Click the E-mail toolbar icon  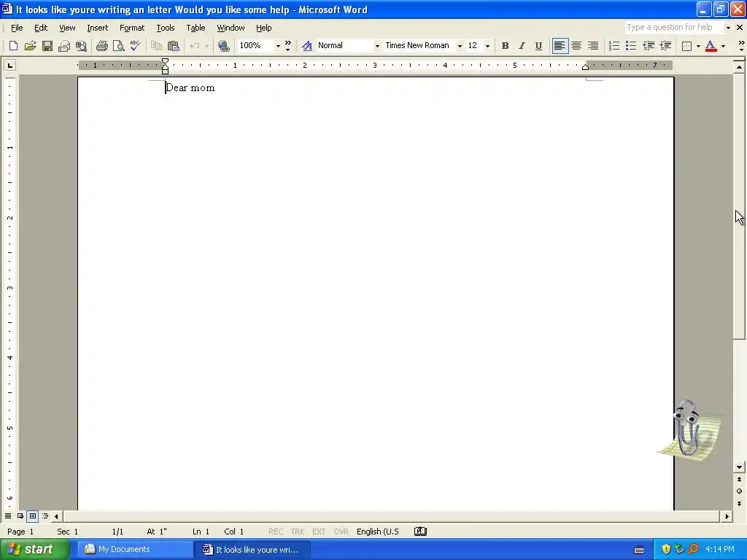(x=64, y=46)
